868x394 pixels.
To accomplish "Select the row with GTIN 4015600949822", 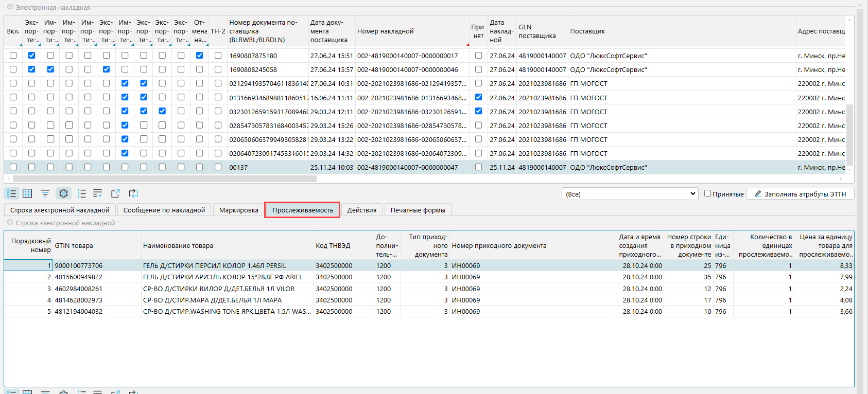I will click(x=79, y=277).
